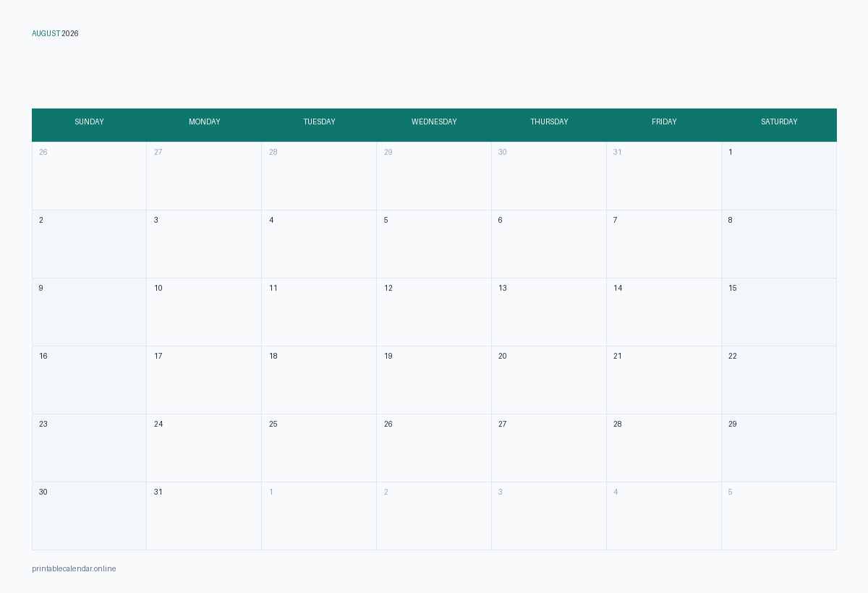The width and height of the screenshot is (868, 593).
Task: Pick Friday August 7
Action: [664, 244]
